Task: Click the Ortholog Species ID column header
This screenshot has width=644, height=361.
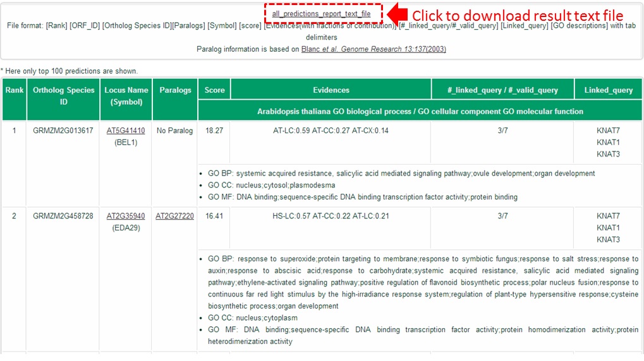Action: tap(63, 96)
